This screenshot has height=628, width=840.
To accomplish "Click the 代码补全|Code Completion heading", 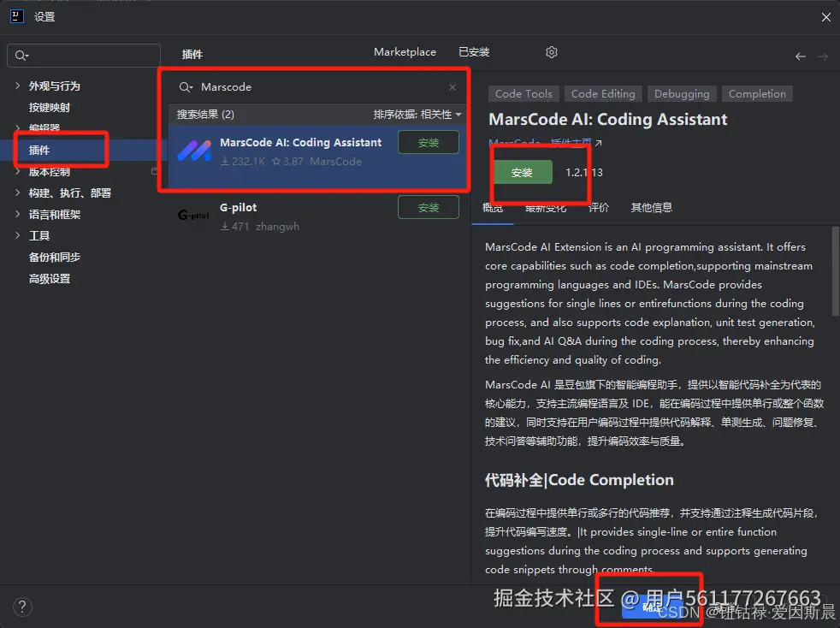I will pos(579,480).
